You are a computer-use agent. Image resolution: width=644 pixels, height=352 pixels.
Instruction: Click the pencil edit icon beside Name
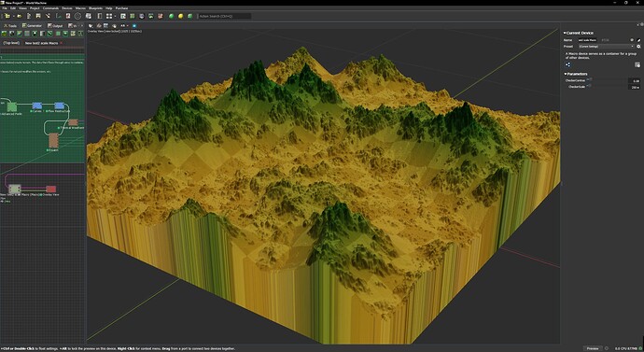tap(638, 40)
